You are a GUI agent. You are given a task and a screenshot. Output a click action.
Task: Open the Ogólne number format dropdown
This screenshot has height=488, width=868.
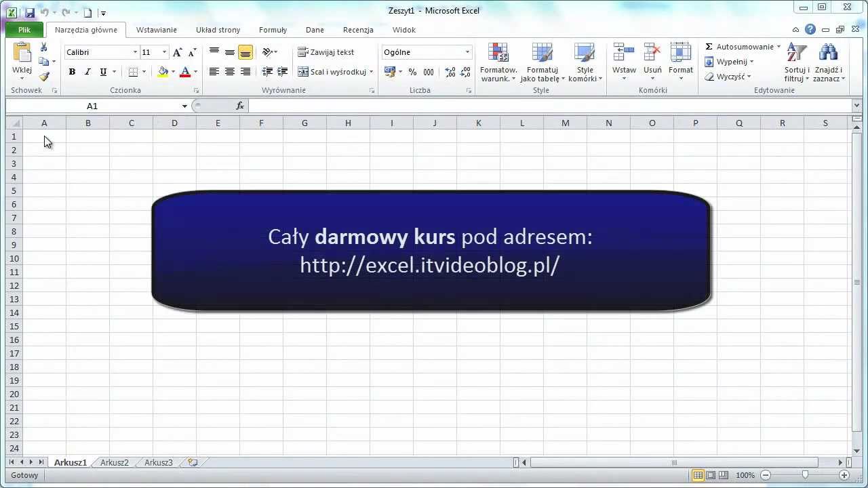(x=467, y=52)
